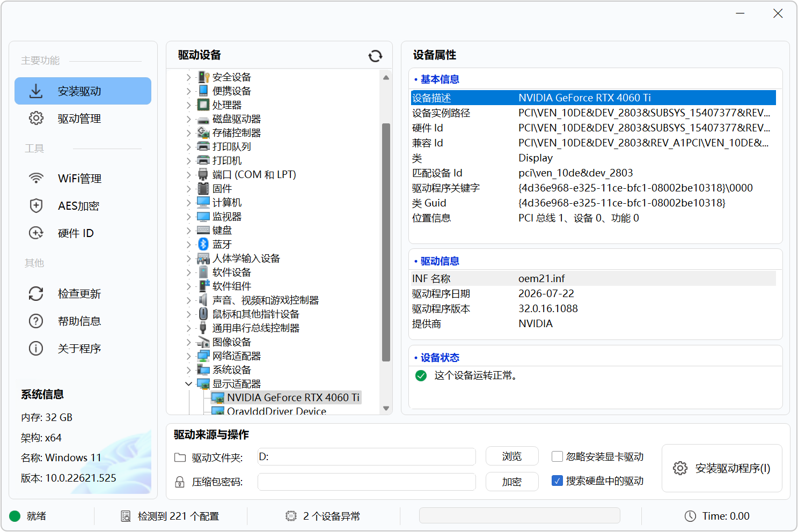Click the 浏览 button
Viewport: 798px width, 532px height.
point(512,456)
